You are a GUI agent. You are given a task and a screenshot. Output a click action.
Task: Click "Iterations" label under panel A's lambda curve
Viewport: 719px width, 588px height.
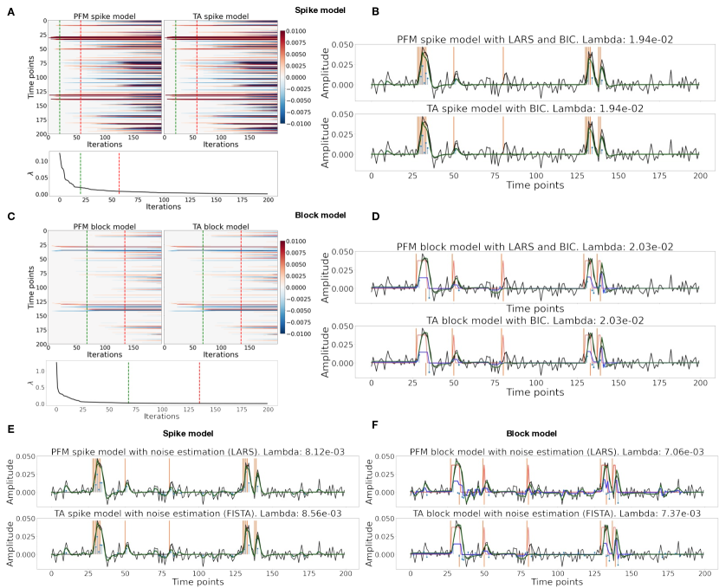tap(163, 207)
